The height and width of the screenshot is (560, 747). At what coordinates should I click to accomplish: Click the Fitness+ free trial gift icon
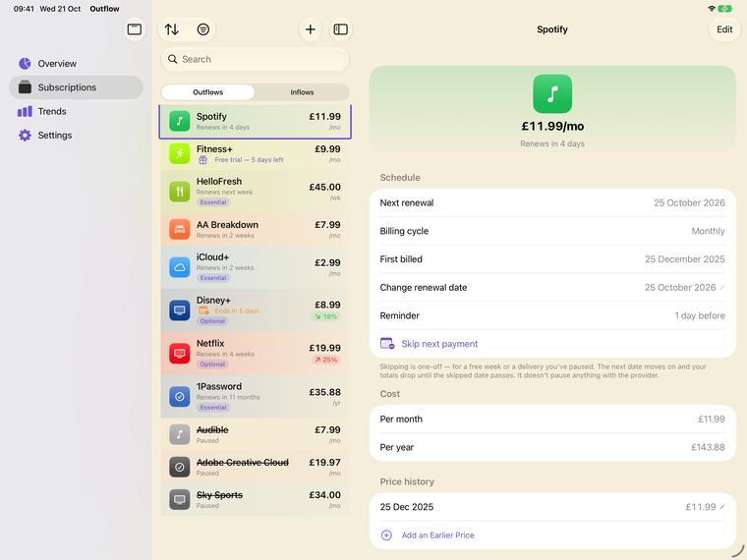[x=202, y=160]
